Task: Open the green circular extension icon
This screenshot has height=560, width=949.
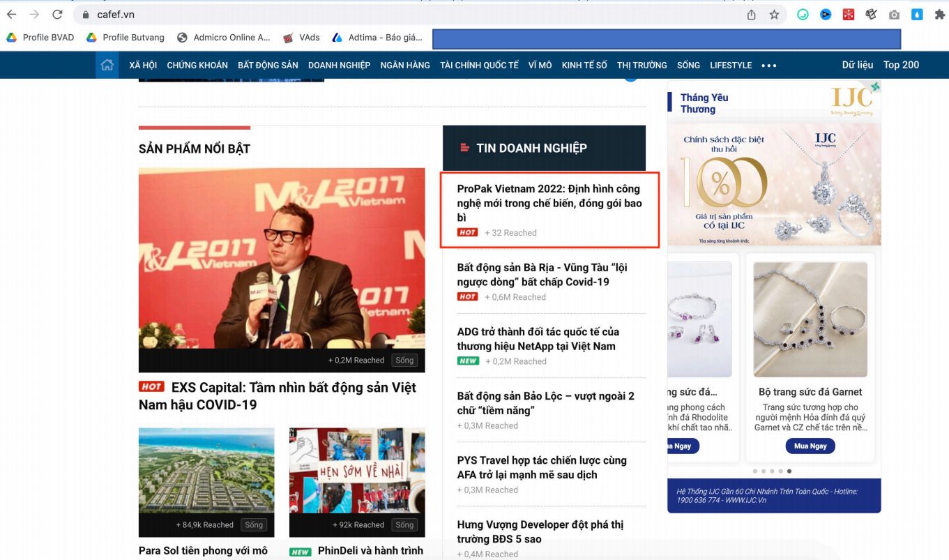Action: click(803, 15)
